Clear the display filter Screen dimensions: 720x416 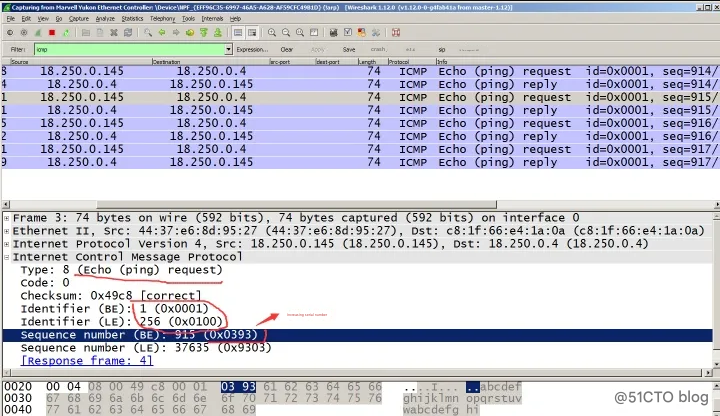pos(287,50)
